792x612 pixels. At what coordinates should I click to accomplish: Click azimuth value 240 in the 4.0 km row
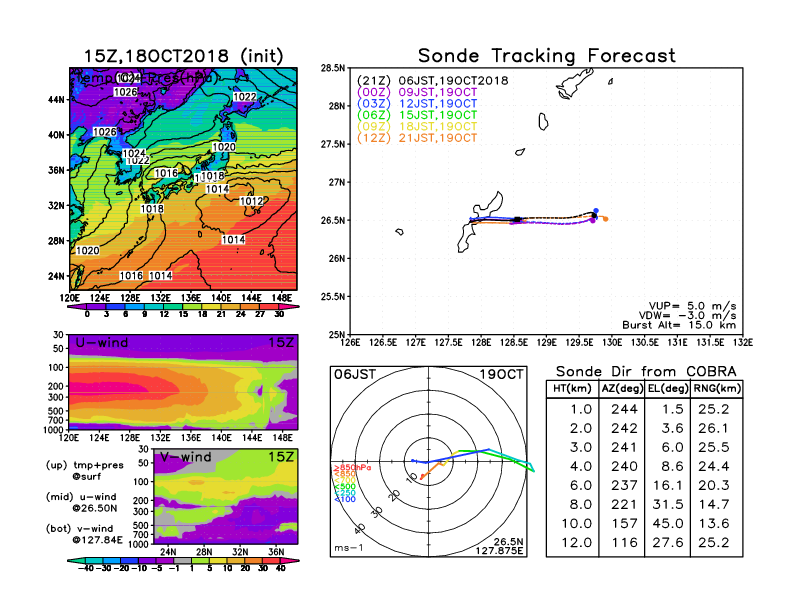pyautogui.click(x=624, y=466)
